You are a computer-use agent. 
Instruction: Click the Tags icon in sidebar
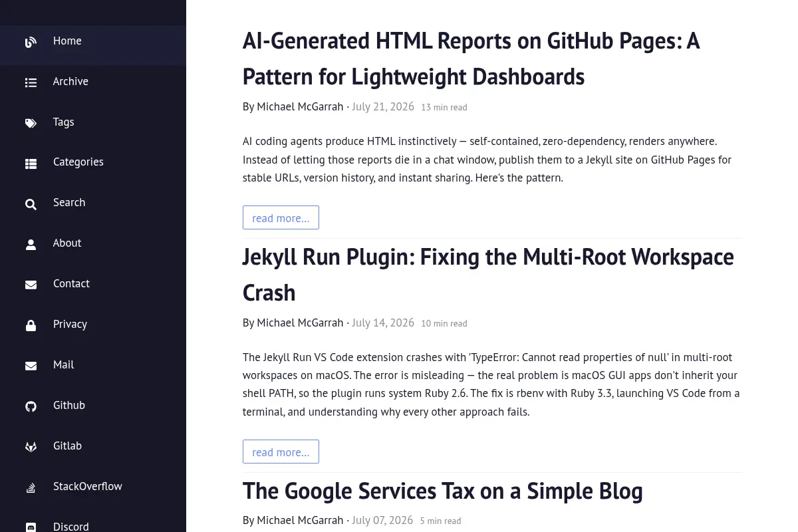31,123
